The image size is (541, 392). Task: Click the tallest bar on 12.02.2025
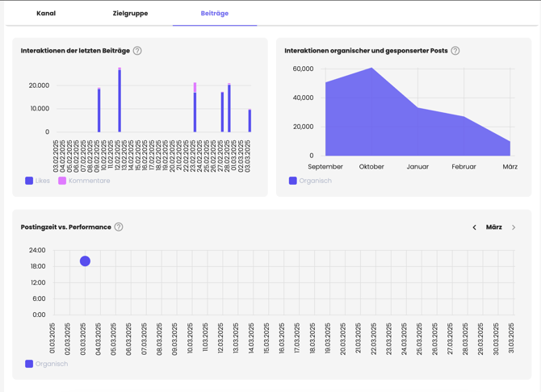pyautogui.click(x=120, y=100)
